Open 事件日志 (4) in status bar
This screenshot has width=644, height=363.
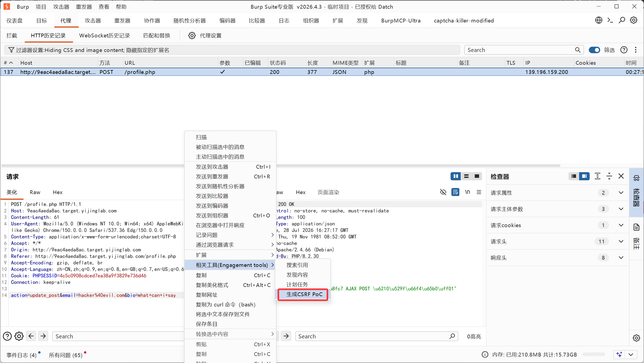click(x=22, y=355)
